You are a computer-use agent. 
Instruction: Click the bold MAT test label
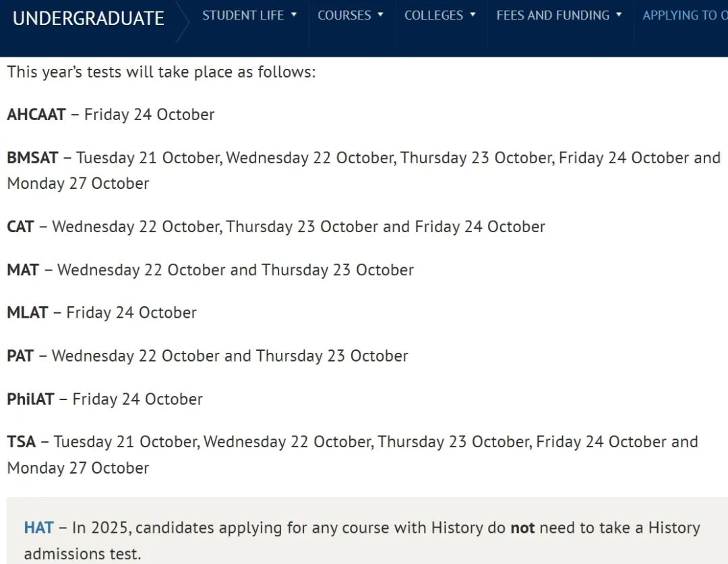[x=23, y=270]
